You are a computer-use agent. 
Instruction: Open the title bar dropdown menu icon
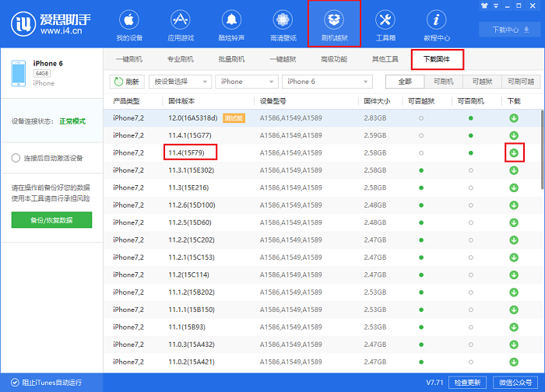pos(496,5)
